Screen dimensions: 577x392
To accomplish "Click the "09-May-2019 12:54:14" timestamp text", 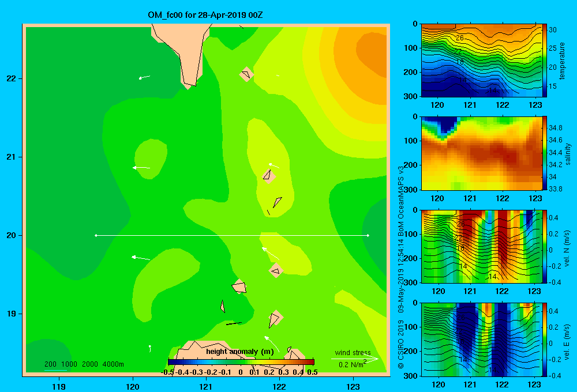I will tap(401, 276).
